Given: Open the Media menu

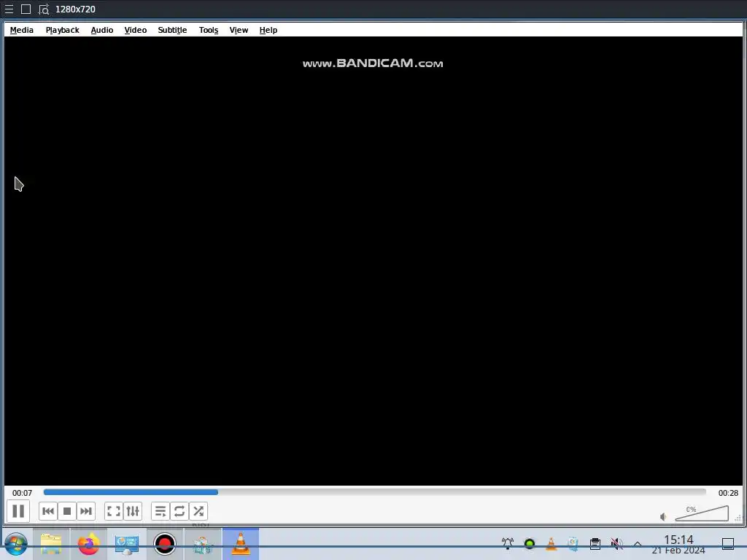Looking at the screenshot, I should tap(22, 30).
